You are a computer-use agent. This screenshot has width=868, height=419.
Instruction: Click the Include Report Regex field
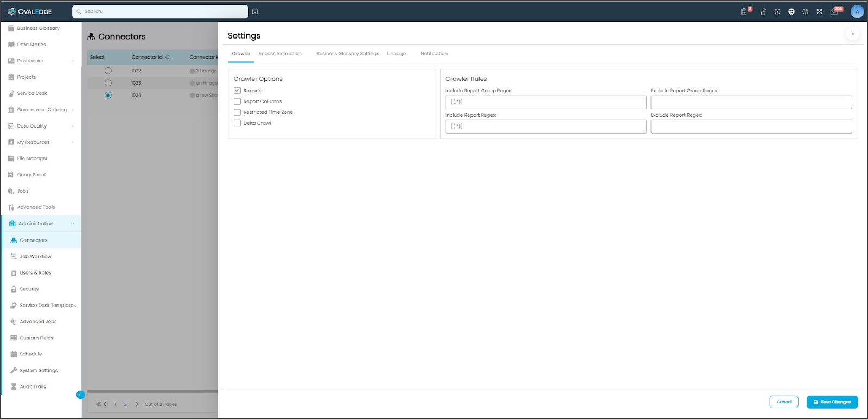[x=546, y=126]
